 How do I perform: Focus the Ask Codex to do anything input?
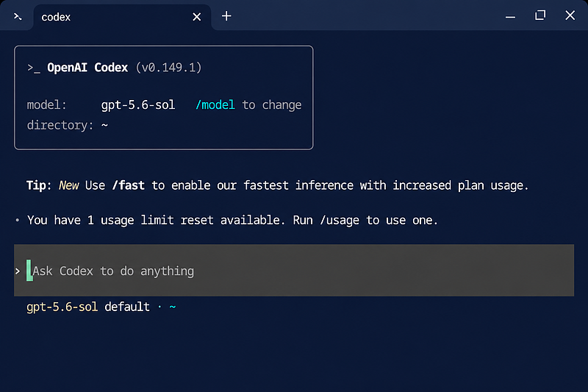click(x=293, y=271)
